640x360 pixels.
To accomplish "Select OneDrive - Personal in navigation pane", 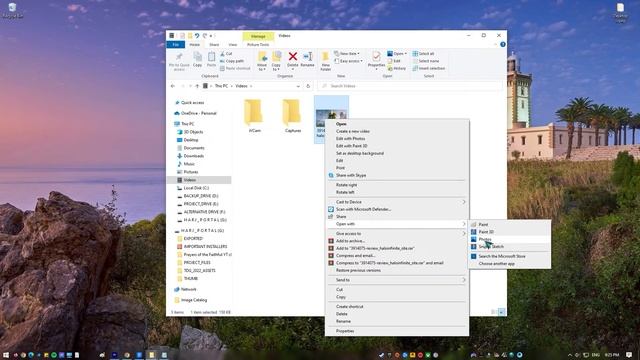I will 198,113.
